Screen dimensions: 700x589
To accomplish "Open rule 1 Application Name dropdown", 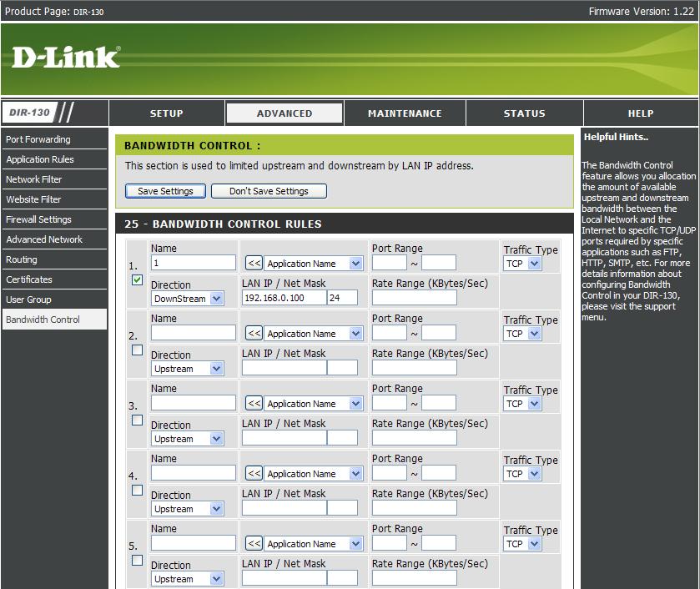I will 314,264.
